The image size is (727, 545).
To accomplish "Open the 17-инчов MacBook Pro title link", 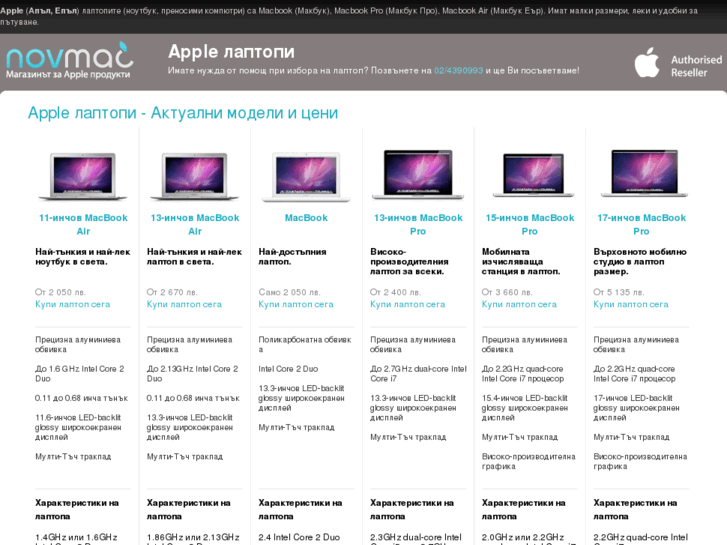I will point(641,224).
